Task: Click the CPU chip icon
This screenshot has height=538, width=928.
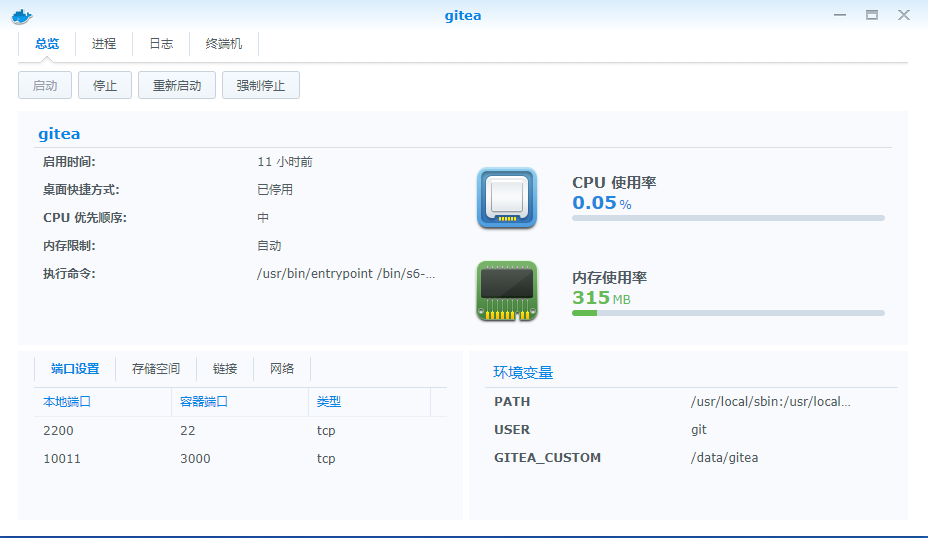Action: [506, 197]
